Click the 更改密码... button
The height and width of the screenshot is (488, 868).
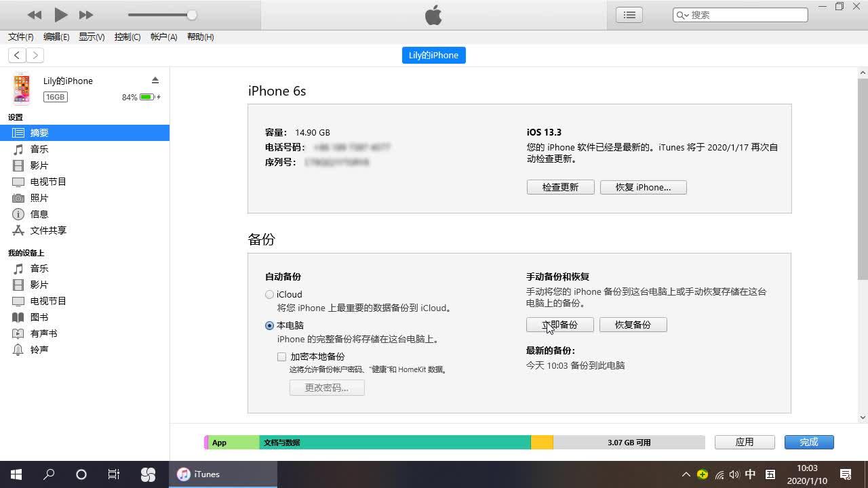point(327,388)
